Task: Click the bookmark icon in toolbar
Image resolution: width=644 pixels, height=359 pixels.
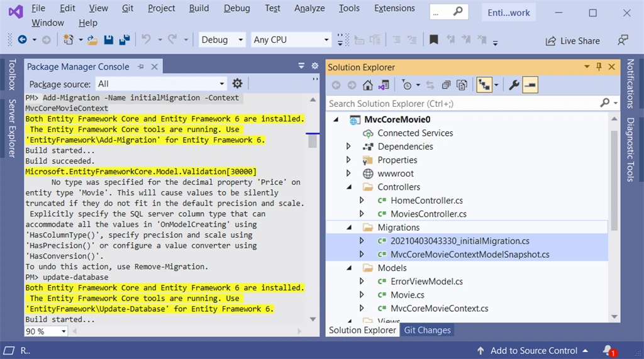Action: pyautogui.click(x=434, y=40)
